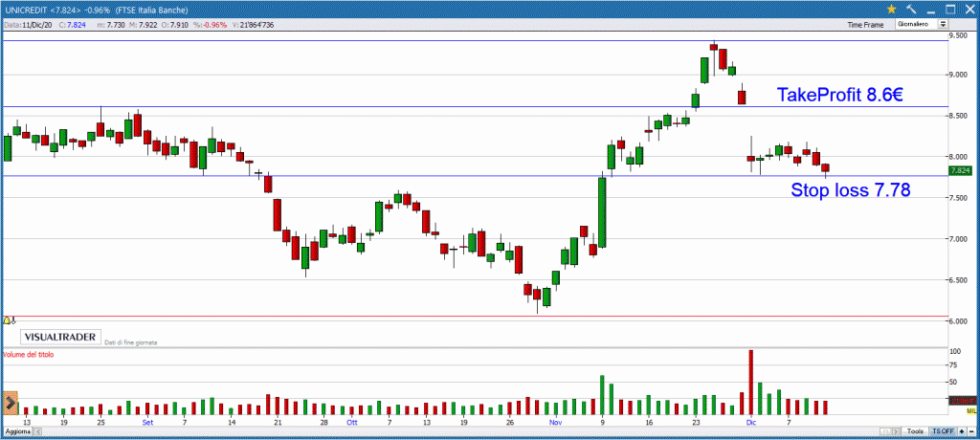Click the Dati di fine giornata text

(x=130, y=342)
